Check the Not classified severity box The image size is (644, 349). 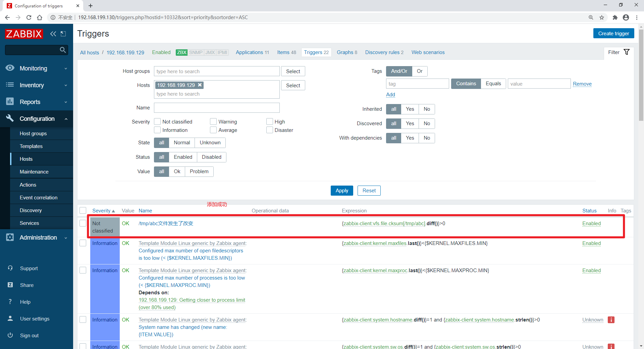[157, 121]
